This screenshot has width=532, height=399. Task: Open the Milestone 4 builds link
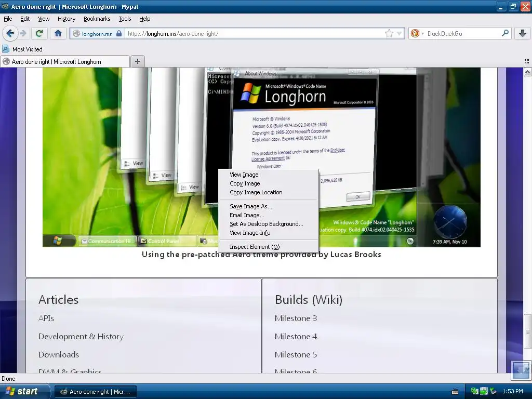pos(296,336)
